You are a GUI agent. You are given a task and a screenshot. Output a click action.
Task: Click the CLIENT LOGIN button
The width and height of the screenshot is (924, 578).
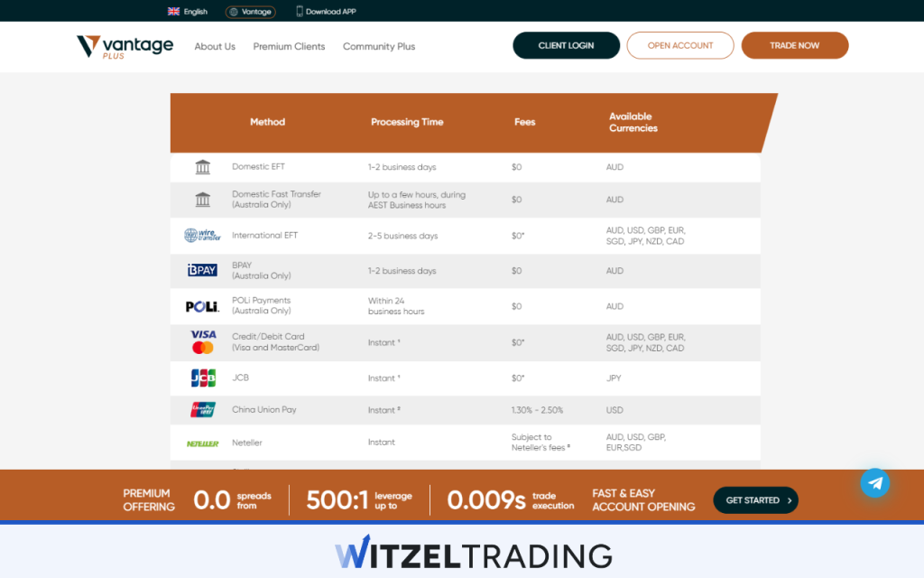567,45
